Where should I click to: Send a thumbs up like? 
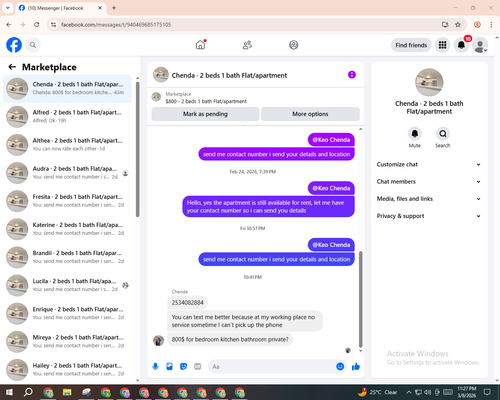[356, 367]
